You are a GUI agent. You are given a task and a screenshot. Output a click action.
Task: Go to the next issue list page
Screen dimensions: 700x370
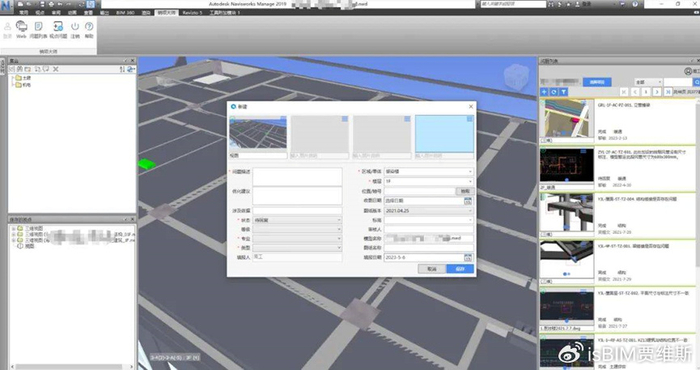click(657, 92)
